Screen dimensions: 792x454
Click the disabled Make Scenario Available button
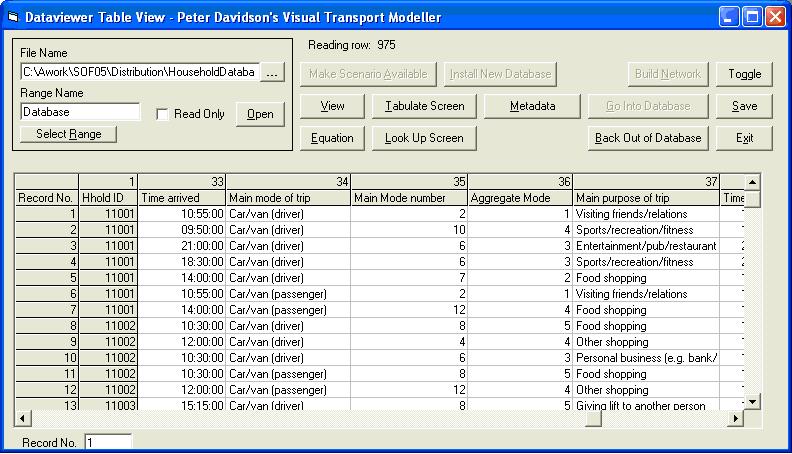coord(368,74)
